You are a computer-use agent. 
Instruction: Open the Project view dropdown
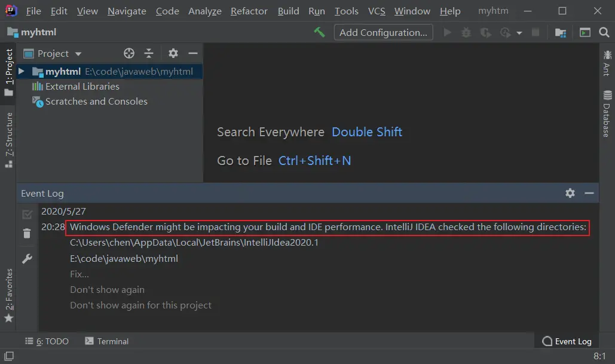click(53, 53)
